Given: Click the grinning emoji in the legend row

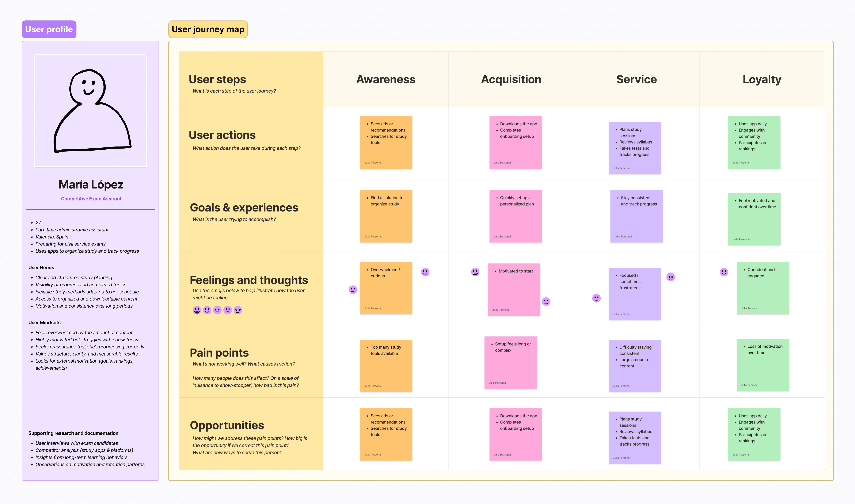Looking at the screenshot, I should (x=197, y=310).
